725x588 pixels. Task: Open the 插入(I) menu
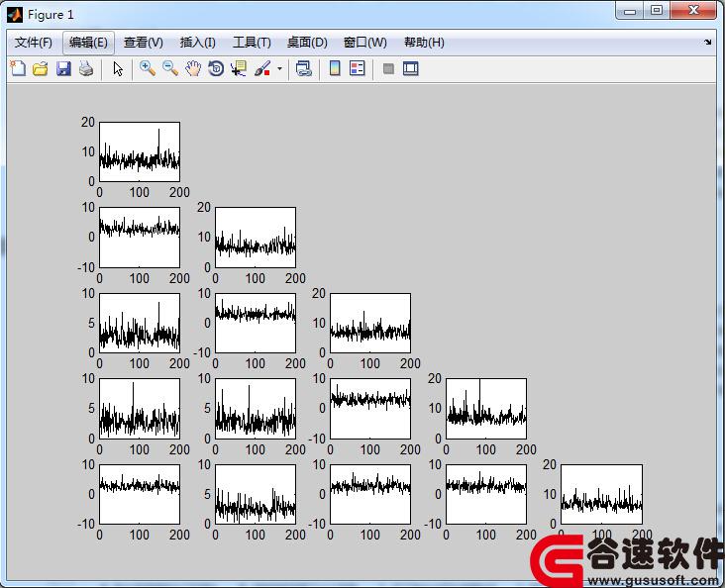pyautogui.click(x=197, y=43)
